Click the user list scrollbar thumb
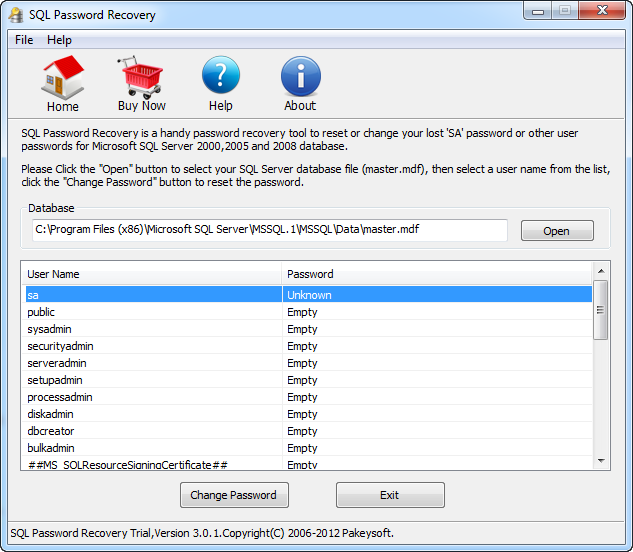633x552 pixels. [601, 310]
